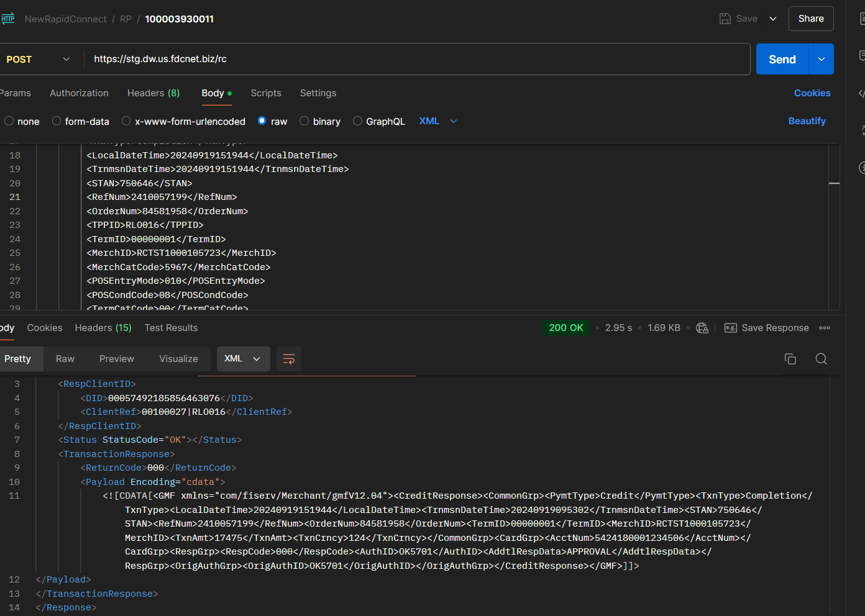Open the response Cookies tab

tap(45, 328)
